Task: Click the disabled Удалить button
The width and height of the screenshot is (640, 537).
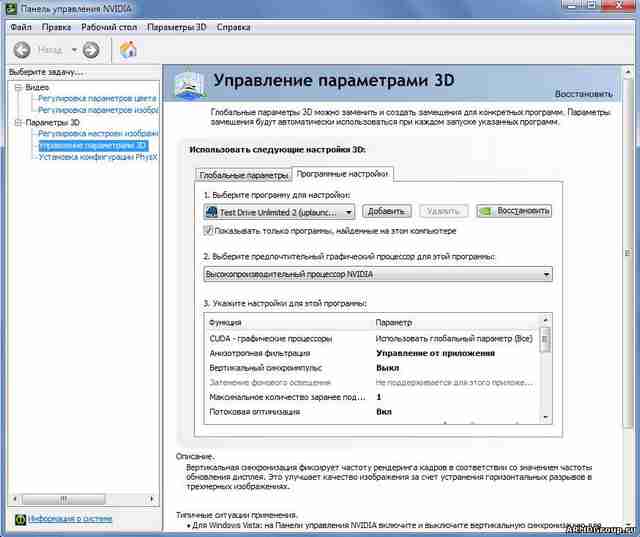Action: (x=443, y=211)
